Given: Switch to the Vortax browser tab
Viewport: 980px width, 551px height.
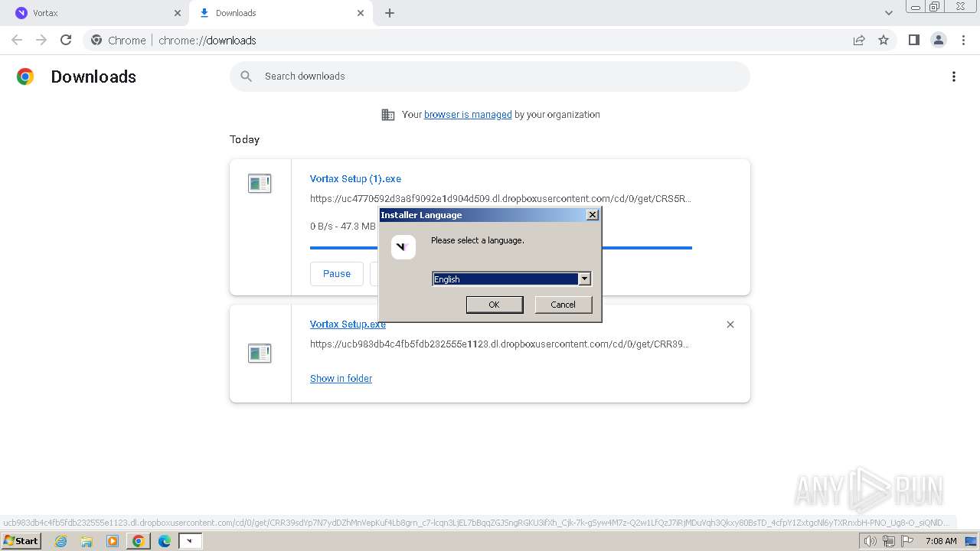Looking at the screenshot, I should (x=96, y=13).
